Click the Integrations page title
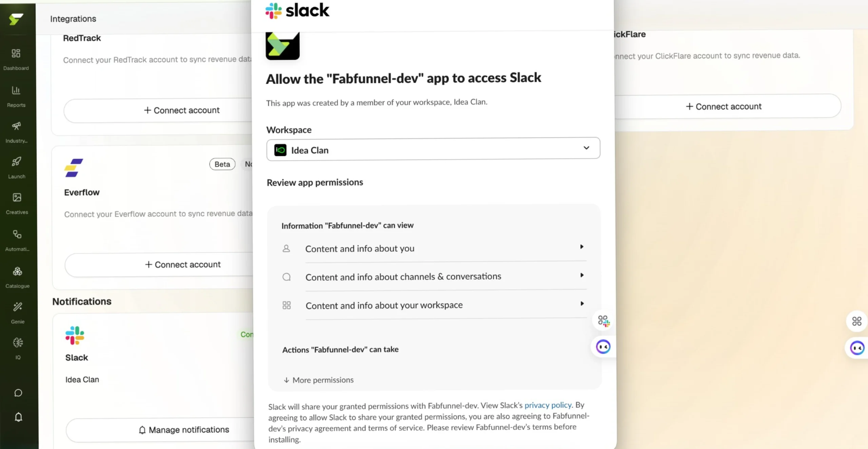868x449 pixels. [x=73, y=19]
